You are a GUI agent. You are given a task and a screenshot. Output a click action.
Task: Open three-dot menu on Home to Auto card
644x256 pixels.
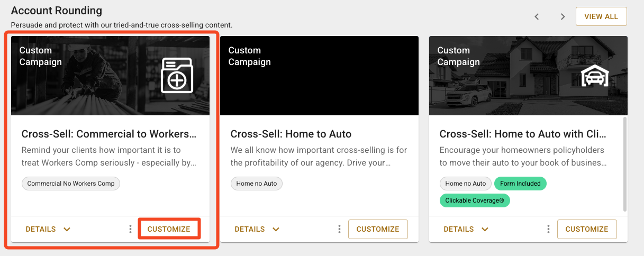click(339, 229)
